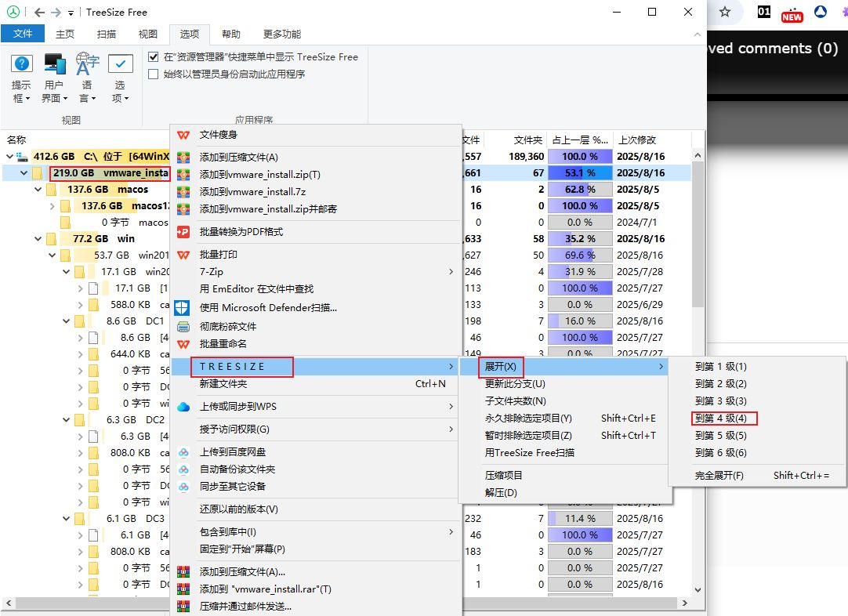Switch to the 扫描 tab
848x616 pixels.
pyautogui.click(x=107, y=34)
